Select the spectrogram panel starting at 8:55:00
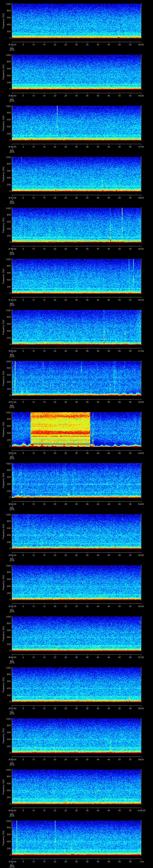Screen dimensions: 153x868 click(x=77, y=583)
